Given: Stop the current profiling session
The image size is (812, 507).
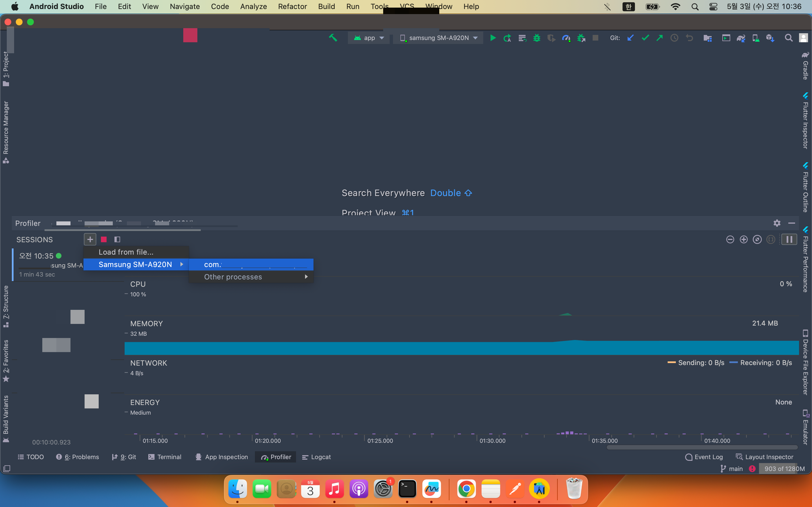Looking at the screenshot, I should click(x=104, y=239).
